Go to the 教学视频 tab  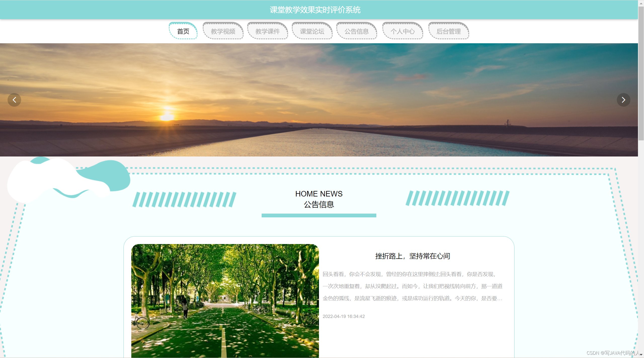(223, 31)
